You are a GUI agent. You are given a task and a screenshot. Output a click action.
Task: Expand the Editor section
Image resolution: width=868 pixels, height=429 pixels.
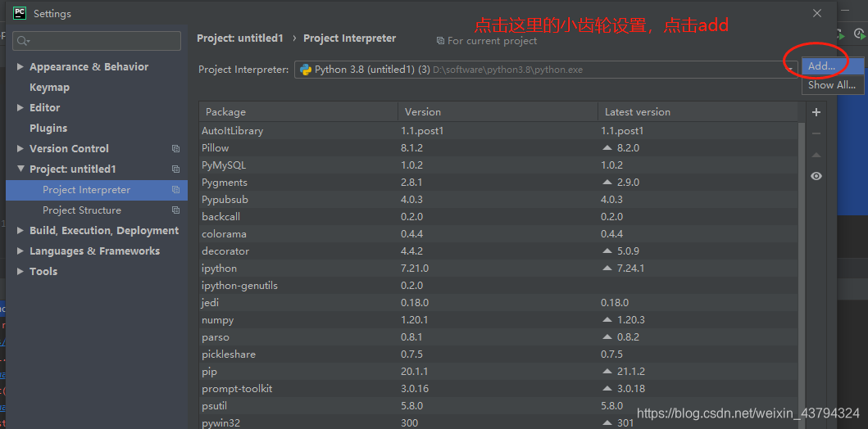[x=20, y=108]
